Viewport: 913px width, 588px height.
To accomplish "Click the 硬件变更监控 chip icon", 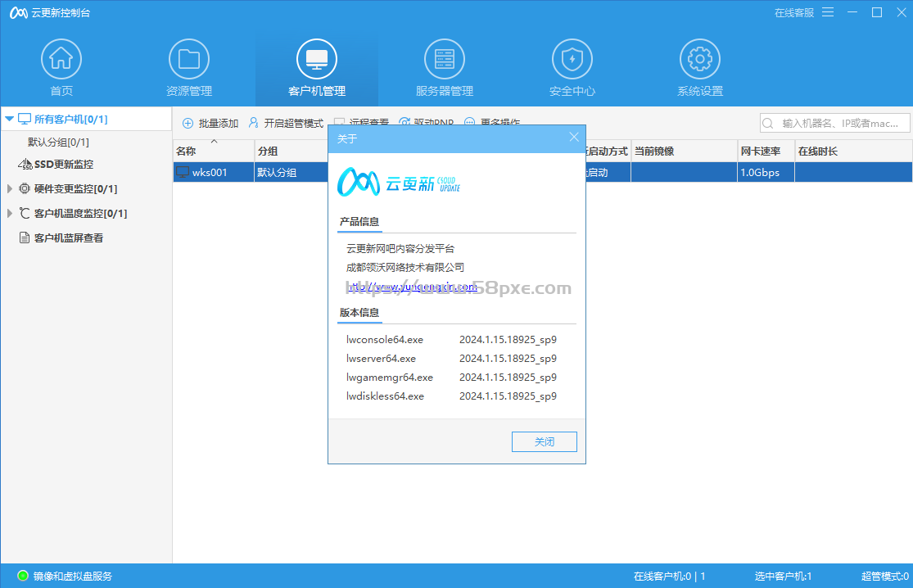I will [x=25, y=188].
